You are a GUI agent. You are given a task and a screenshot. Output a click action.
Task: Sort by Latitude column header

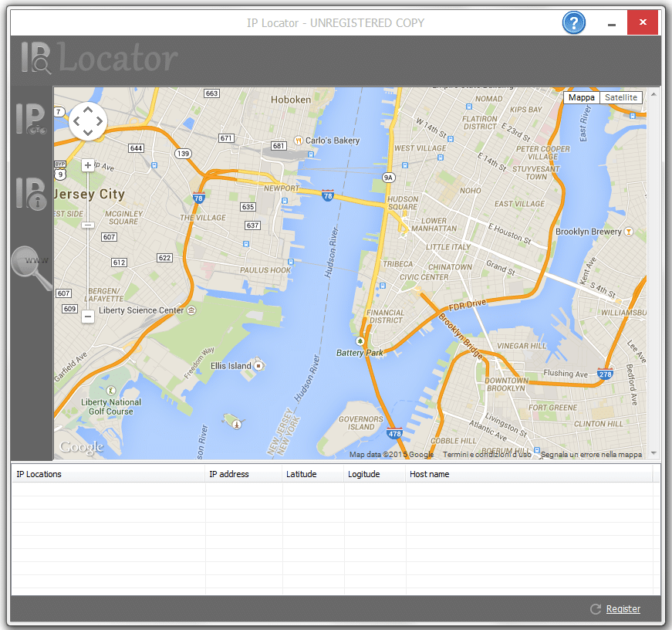click(313, 474)
